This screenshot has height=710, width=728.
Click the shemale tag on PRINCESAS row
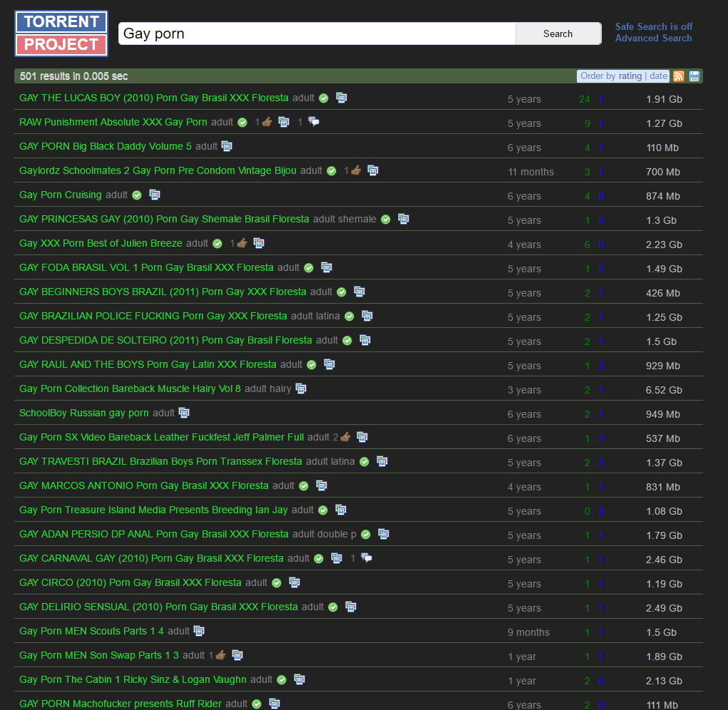[x=357, y=219]
